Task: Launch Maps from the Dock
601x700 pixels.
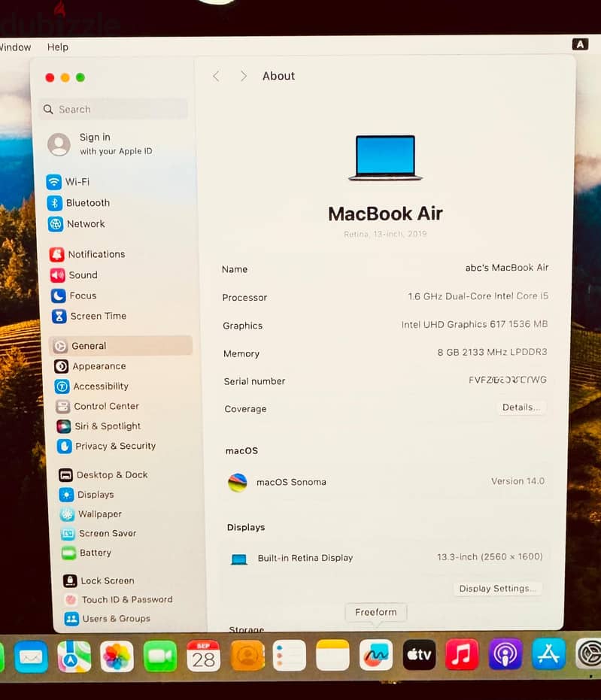Action: [x=74, y=656]
